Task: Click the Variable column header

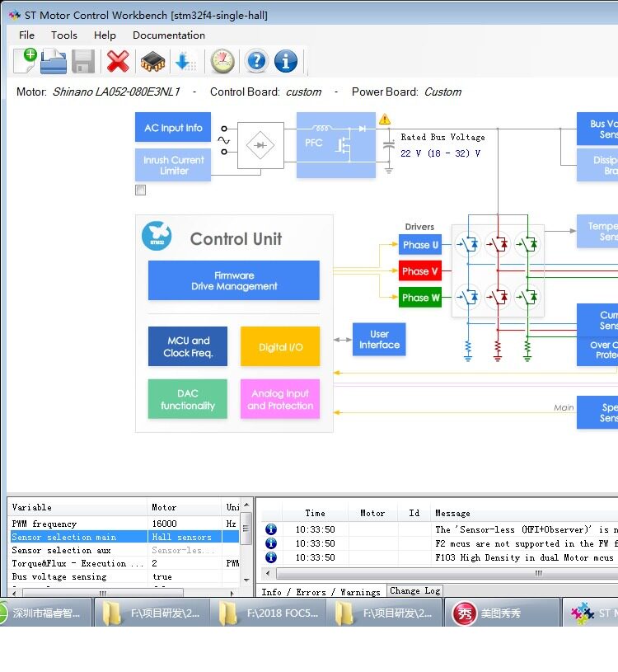Action: [78, 507]
